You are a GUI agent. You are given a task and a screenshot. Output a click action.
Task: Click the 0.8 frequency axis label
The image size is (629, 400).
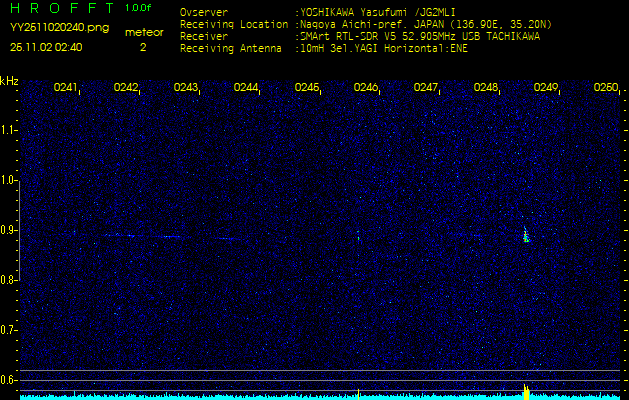click(9, 280)
